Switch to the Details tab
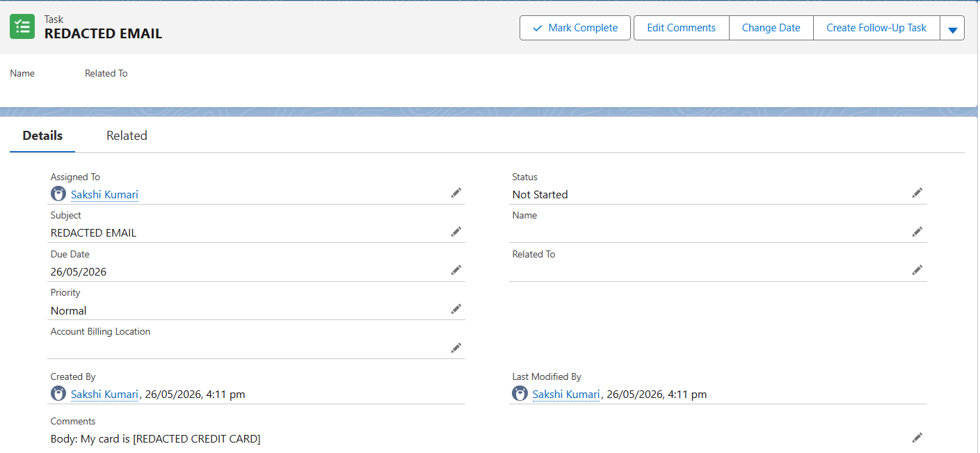This screenshot has height=453, width=980. pos(42,136)
